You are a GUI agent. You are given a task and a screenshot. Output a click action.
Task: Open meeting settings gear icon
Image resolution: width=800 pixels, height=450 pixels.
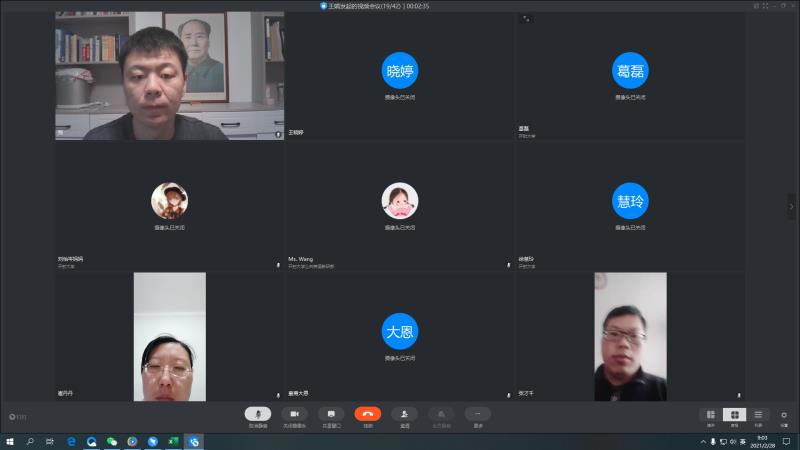(x=783, y=414)
